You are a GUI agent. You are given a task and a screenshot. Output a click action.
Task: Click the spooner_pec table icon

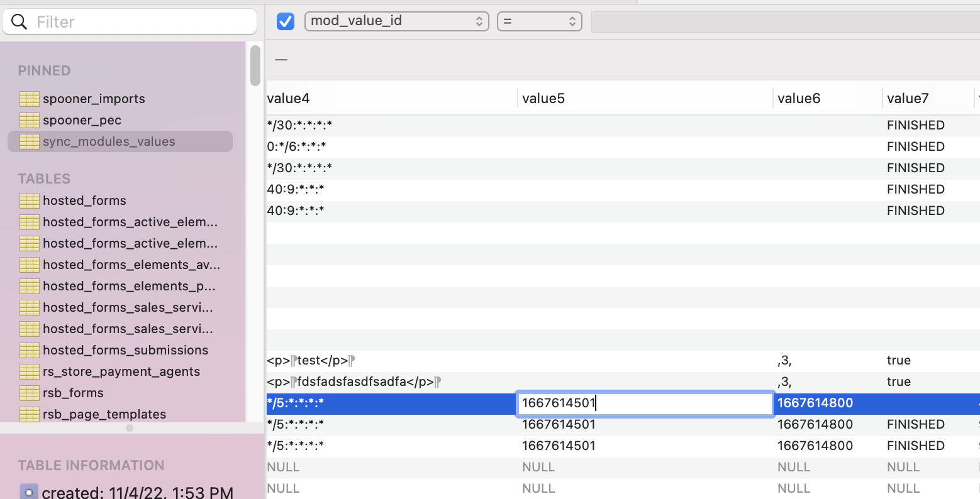[x=29, y=120]
